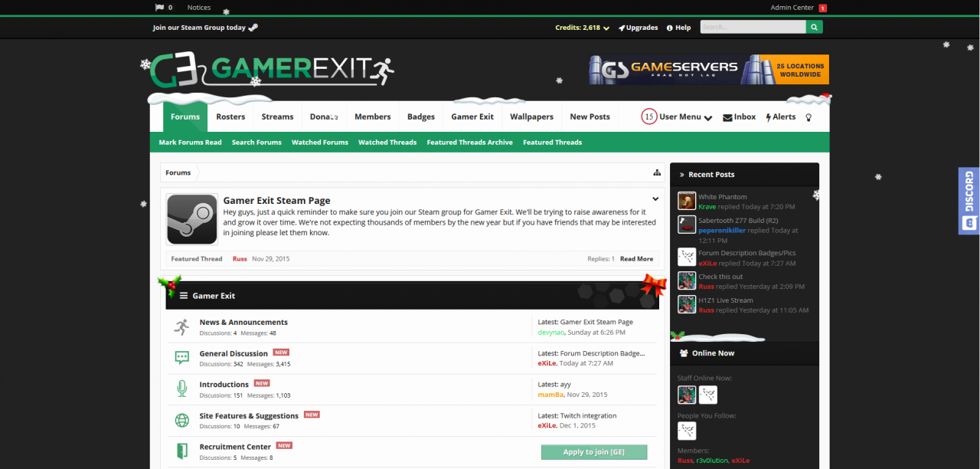Open Featured Threads subnav link
The width and height of the screenshot is (980, 469).
[x=552, y=143]
